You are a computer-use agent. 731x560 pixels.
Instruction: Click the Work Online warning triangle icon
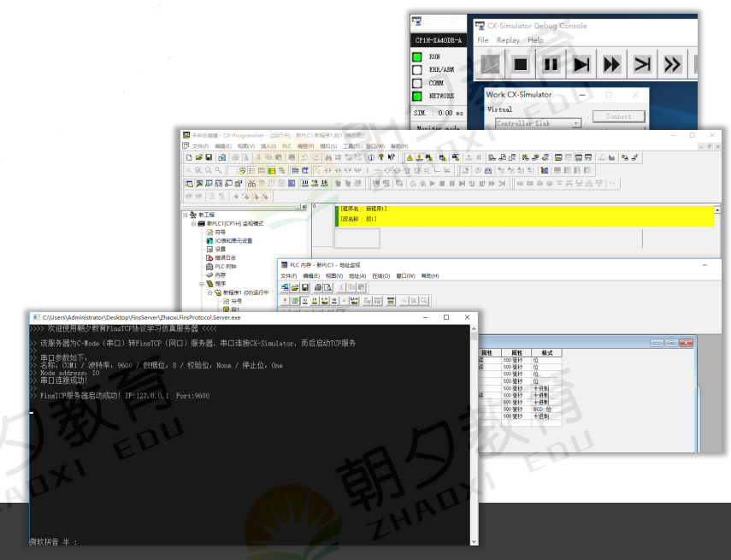[410, 157]
